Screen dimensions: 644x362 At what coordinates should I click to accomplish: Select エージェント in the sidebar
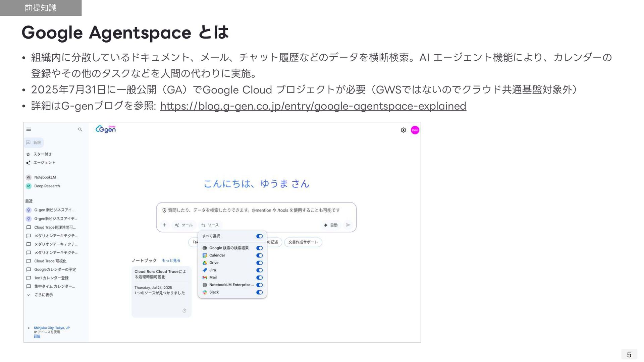(41, 163)
